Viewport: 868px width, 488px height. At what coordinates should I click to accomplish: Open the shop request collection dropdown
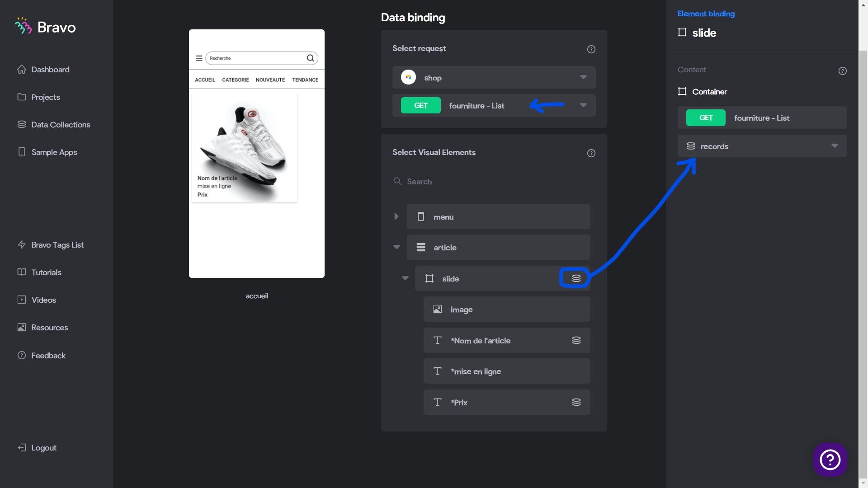pyautogui.click(x=494, y=78)
